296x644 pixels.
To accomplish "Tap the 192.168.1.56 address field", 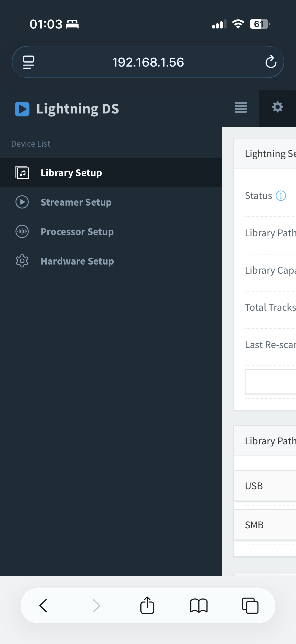I will [x=148, y=62].
